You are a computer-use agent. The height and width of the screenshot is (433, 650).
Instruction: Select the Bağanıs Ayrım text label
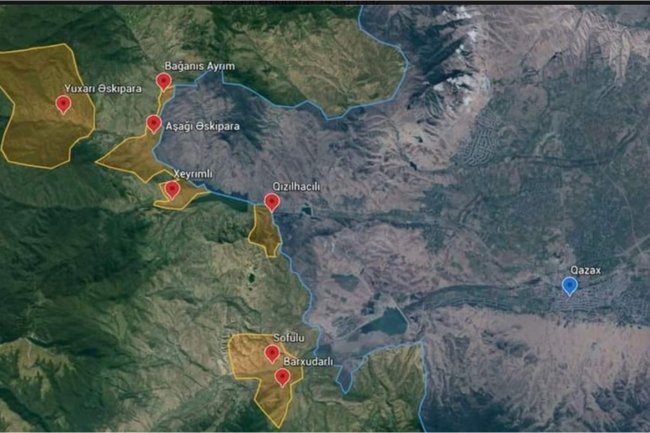(x=200, y=66)
